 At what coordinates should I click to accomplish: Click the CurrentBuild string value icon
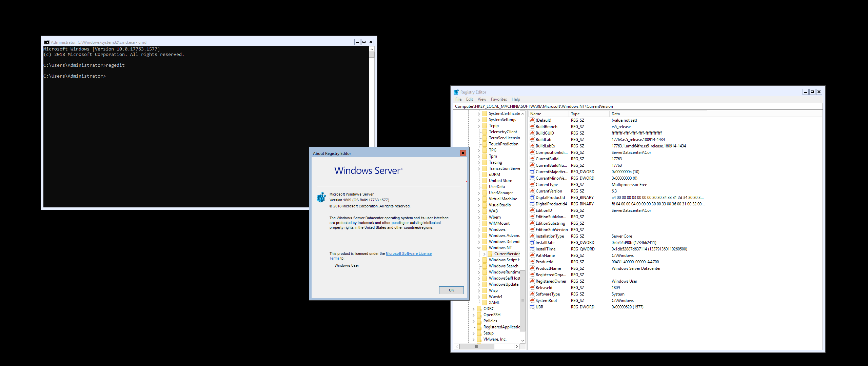[x=532, y=159]
